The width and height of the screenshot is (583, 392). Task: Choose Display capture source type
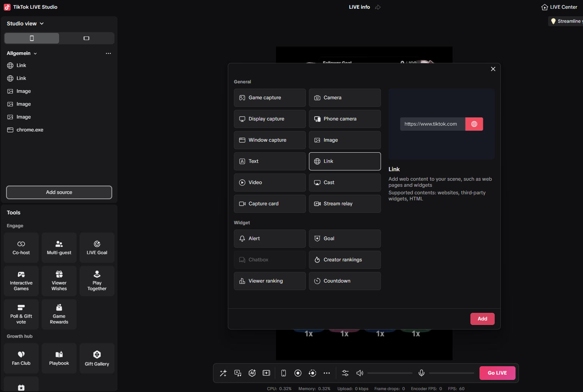(x=270, y=119)
